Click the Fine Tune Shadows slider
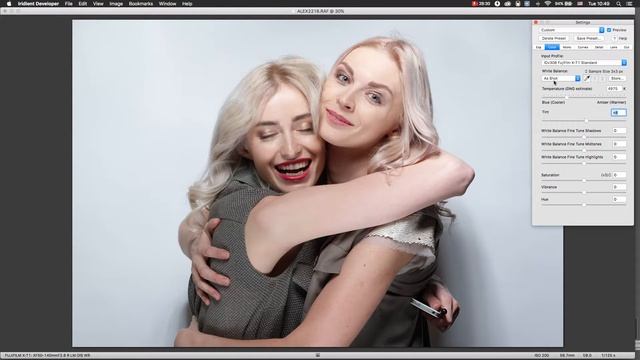Viewport: 640px width, 360px height. pos(584,137)
